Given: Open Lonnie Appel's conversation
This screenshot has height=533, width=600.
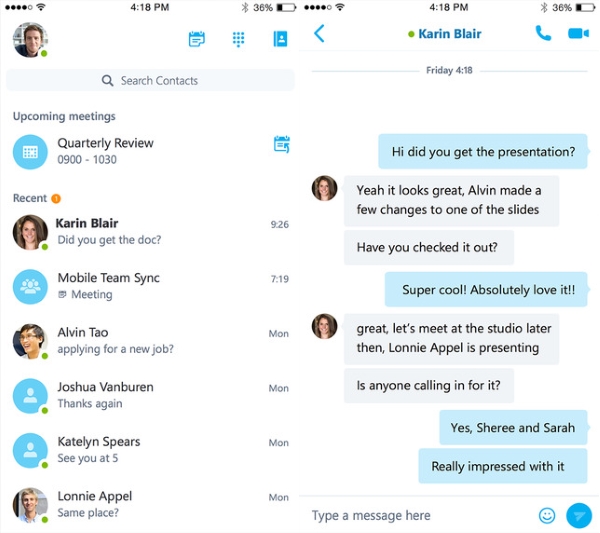Looking at the screenshot, I should click(x=150, y=505).
